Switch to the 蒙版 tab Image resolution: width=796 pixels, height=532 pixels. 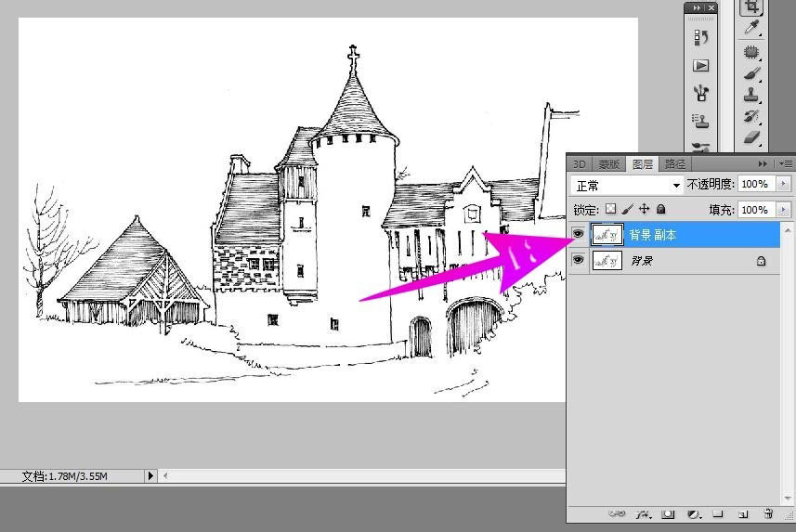609,164
